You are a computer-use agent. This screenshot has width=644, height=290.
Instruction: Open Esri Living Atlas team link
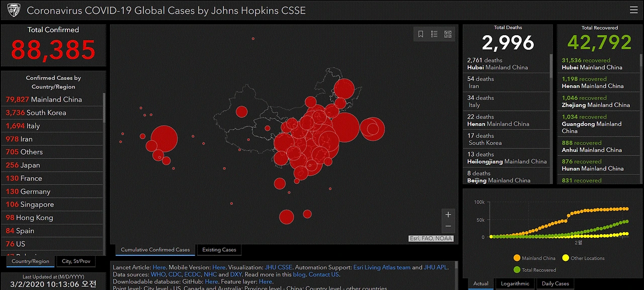382,267
